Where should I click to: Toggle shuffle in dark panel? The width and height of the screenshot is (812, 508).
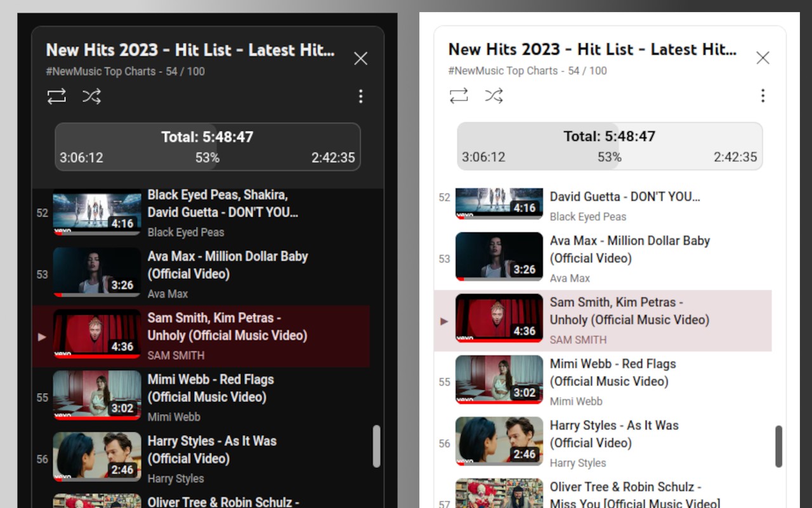point(91,96)
